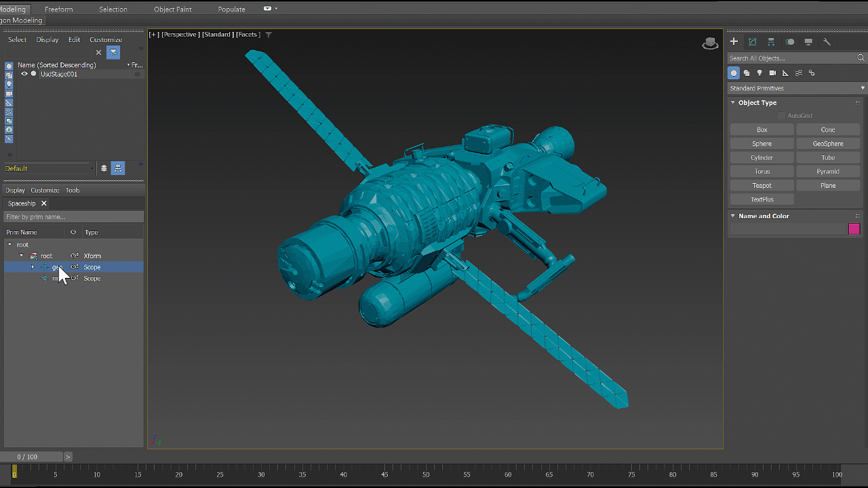
Task: Open the Freeform ribbon tab
Action: (58, 9)
